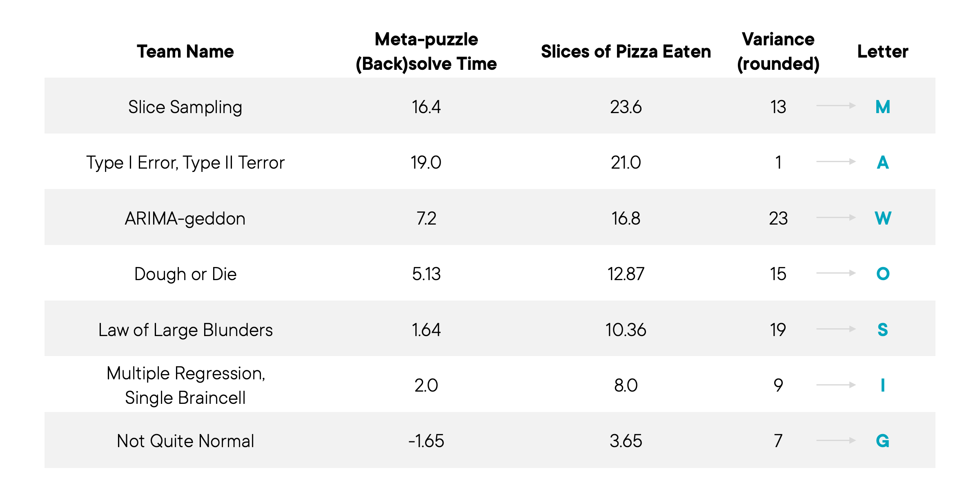
Task: Click the arrow pointing to letter G
Action: pos(836,440)
